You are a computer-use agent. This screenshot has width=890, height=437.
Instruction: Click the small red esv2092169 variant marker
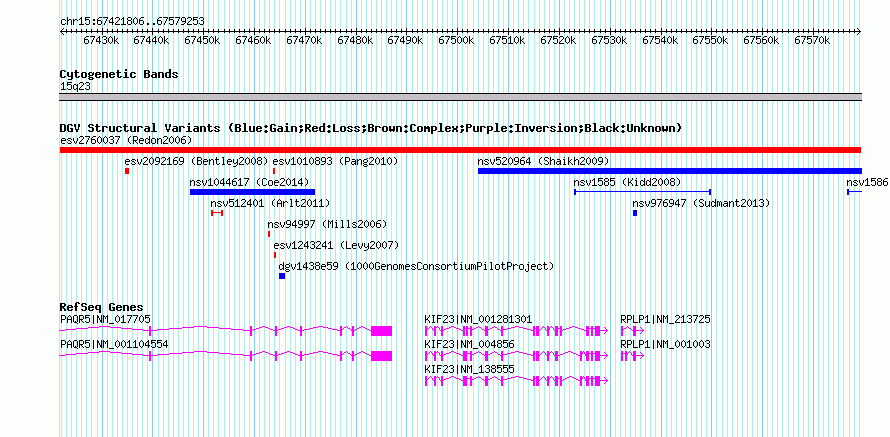tap(127, 171)
